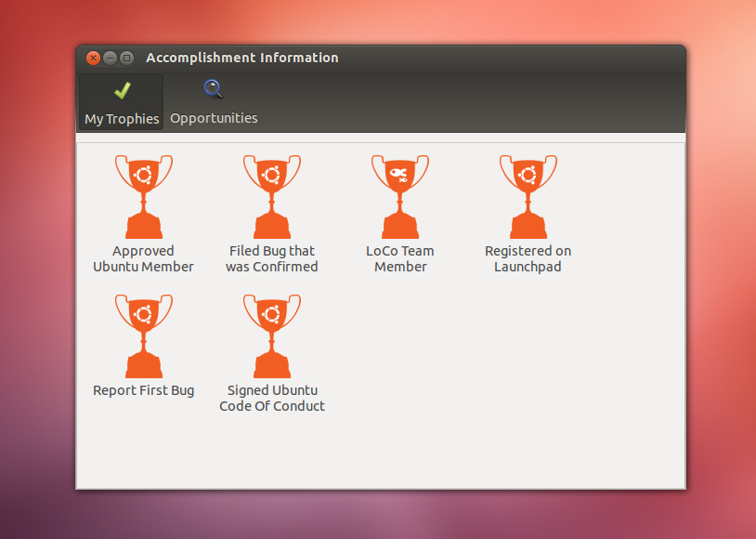Open the Opportunities view
This screenshot has height=539, width=756.
pos(214,102)
